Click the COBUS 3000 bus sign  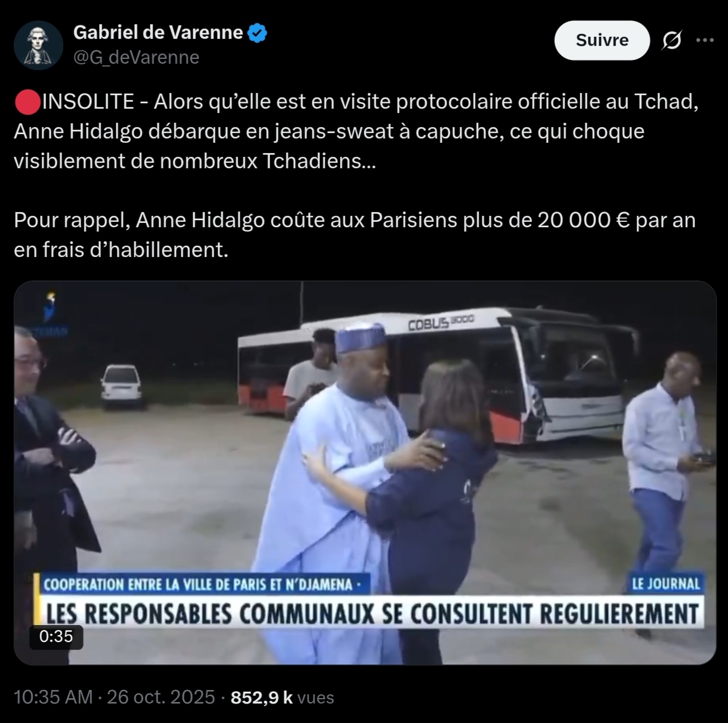(x=440, y=323)
